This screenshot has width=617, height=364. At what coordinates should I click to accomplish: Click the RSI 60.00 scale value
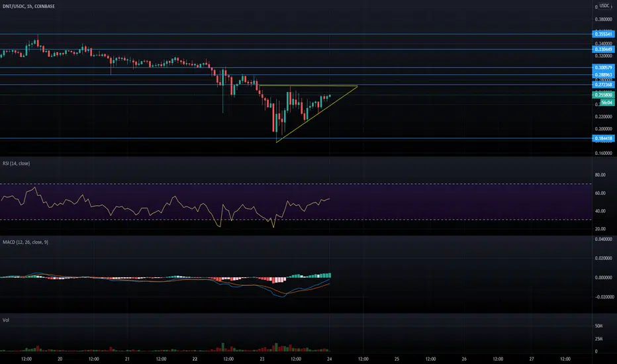(600, 193)
